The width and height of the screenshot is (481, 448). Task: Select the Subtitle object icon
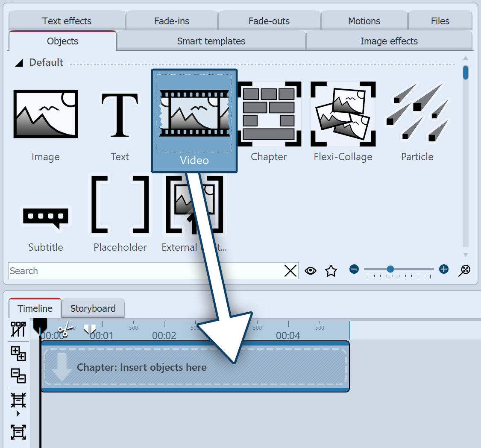(46, 218)
